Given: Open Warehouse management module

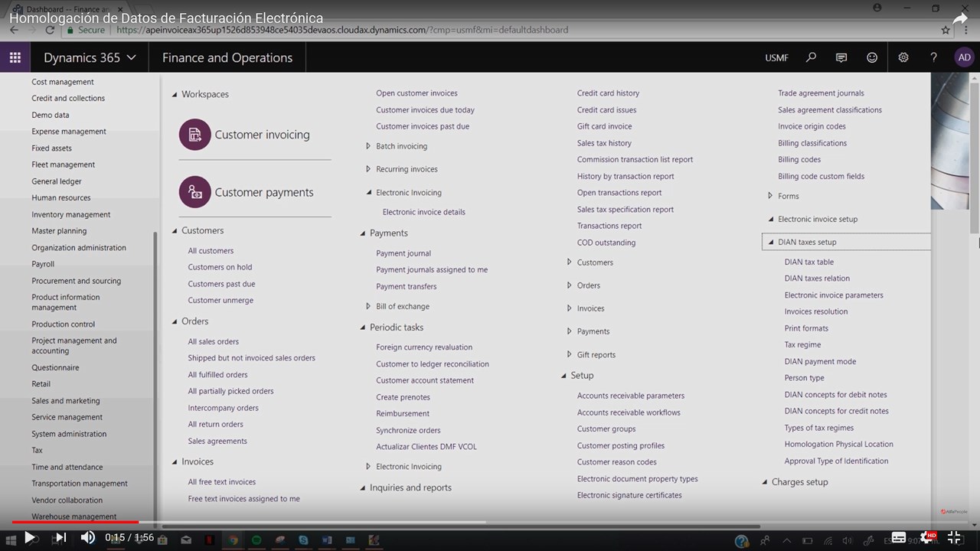Looking at the screenshot, I should coord(74,517).
